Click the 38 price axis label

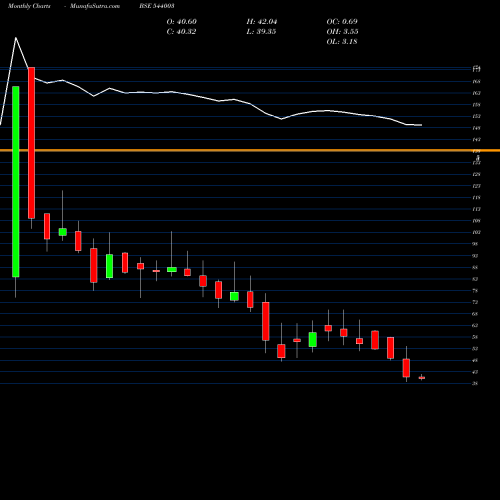click(x=475, y=384)
